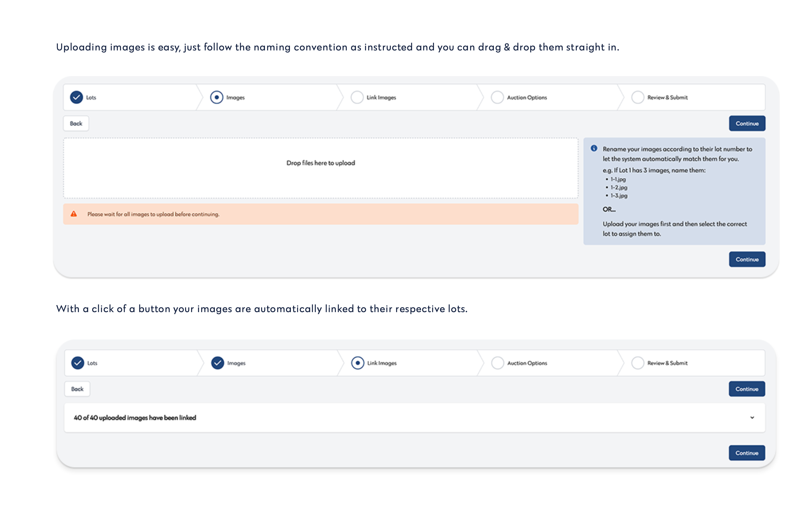
Task: Select the Review & Submit step circle in the upper stepper
Action: [637, 97]
